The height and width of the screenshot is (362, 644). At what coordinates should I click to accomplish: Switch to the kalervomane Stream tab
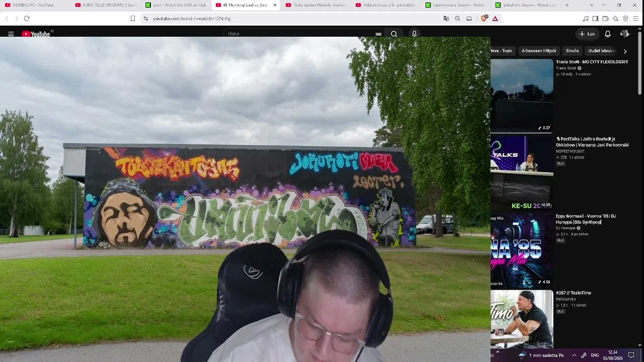pyautogui.click(x=456, y=5)
